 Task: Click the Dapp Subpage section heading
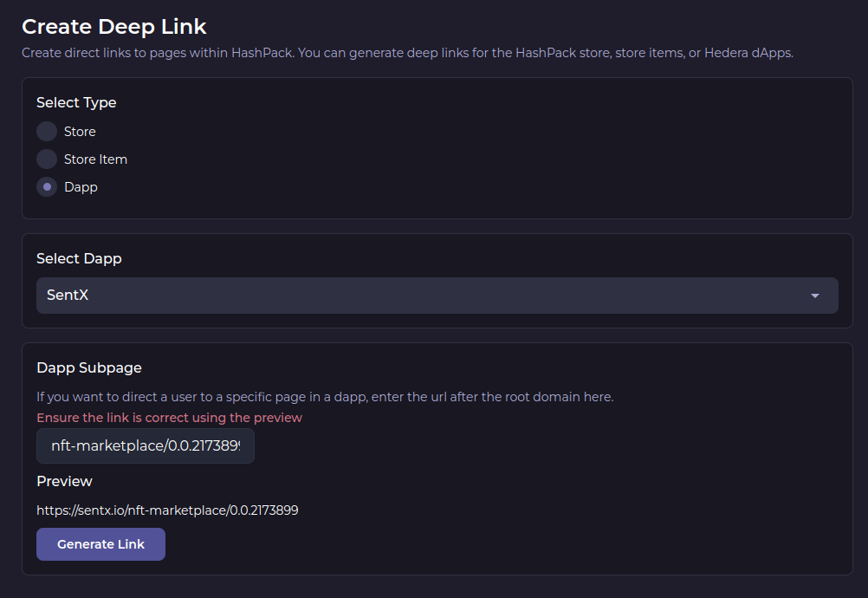click(88, 367)
